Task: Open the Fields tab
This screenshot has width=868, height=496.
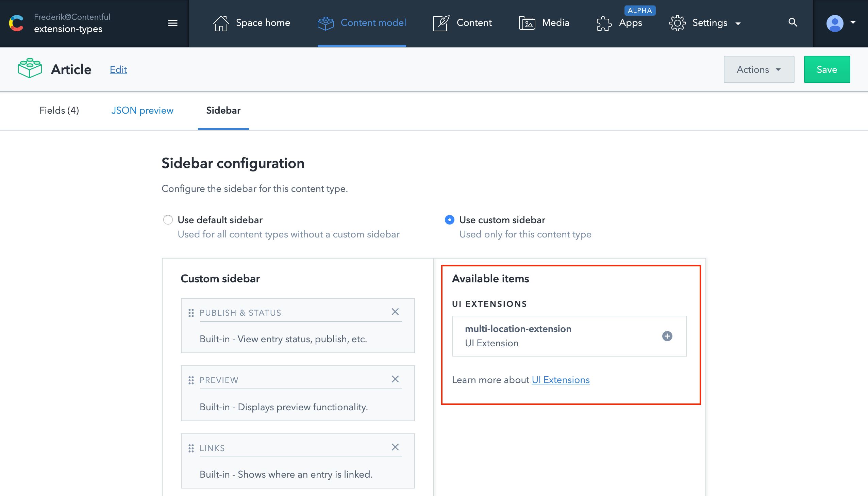Action: click(59, 110)
